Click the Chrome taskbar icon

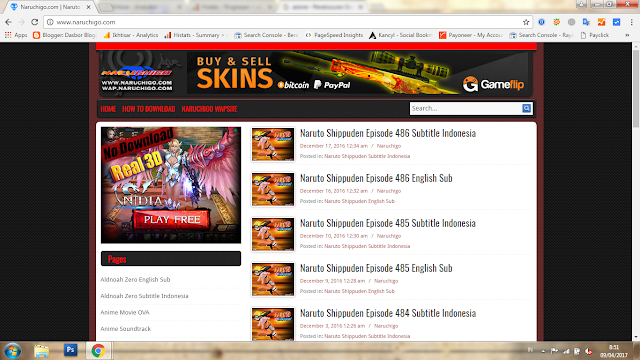click(98, 351)
